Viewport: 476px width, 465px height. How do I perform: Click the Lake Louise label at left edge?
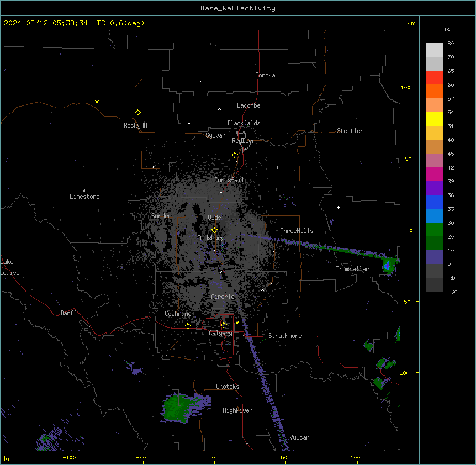[x=10, y=267]
